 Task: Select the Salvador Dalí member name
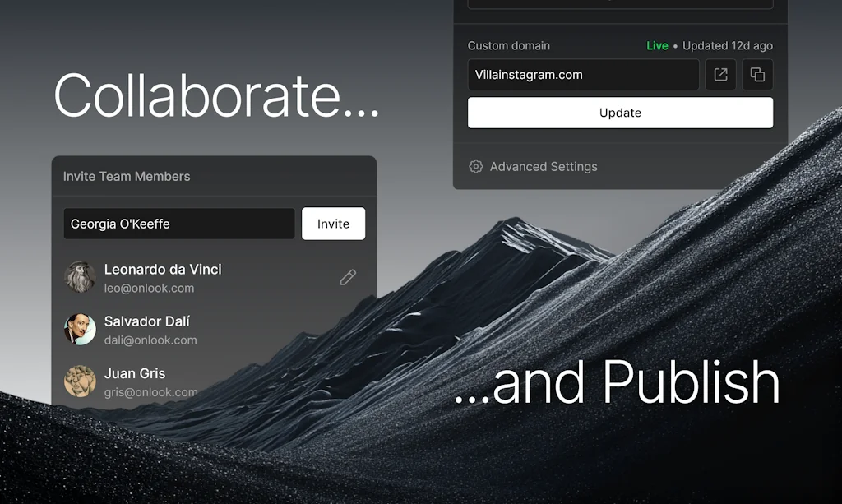(x=146, y=321)
